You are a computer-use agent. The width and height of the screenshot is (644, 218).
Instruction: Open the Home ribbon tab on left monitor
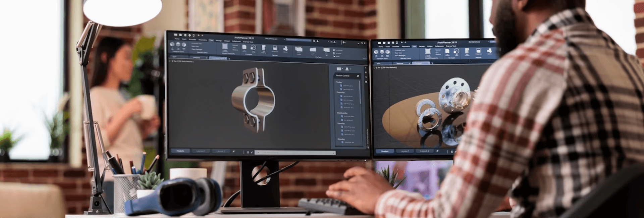[177, 39]
